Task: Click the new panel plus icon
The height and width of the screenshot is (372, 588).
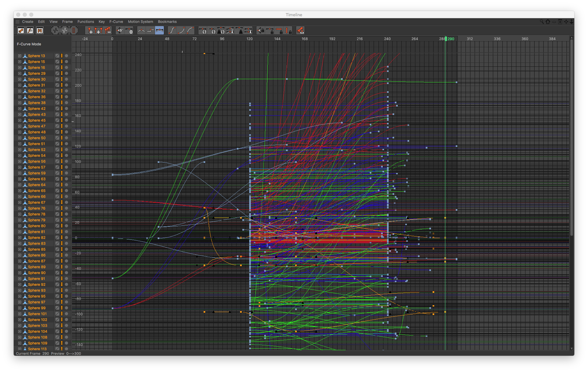Action: pyautogui.click(x=560, y=21)
